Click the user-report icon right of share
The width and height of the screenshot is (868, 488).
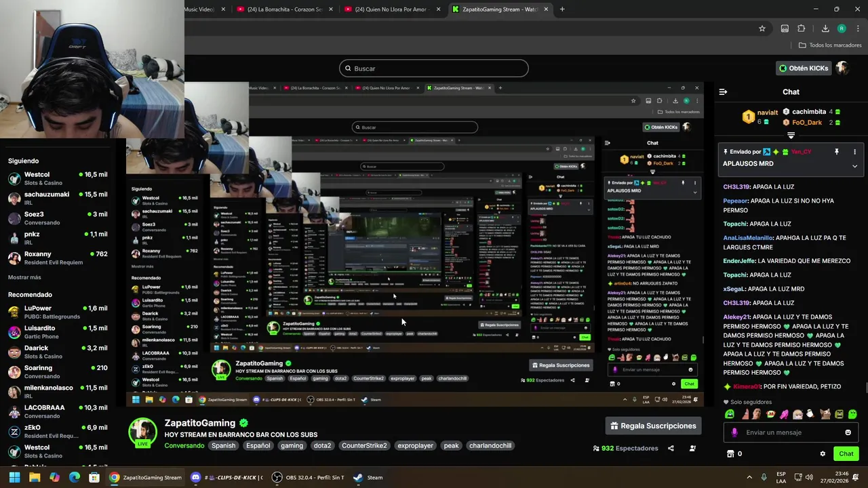point(692,448)
